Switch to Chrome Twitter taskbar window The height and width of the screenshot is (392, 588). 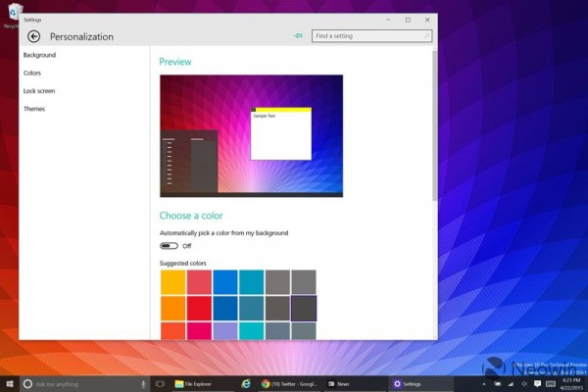coord(289,383)
